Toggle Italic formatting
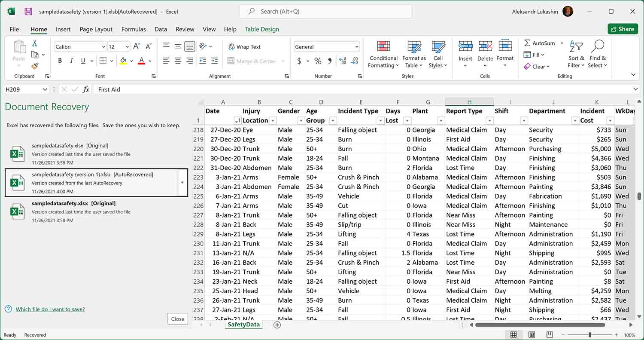 71,61
